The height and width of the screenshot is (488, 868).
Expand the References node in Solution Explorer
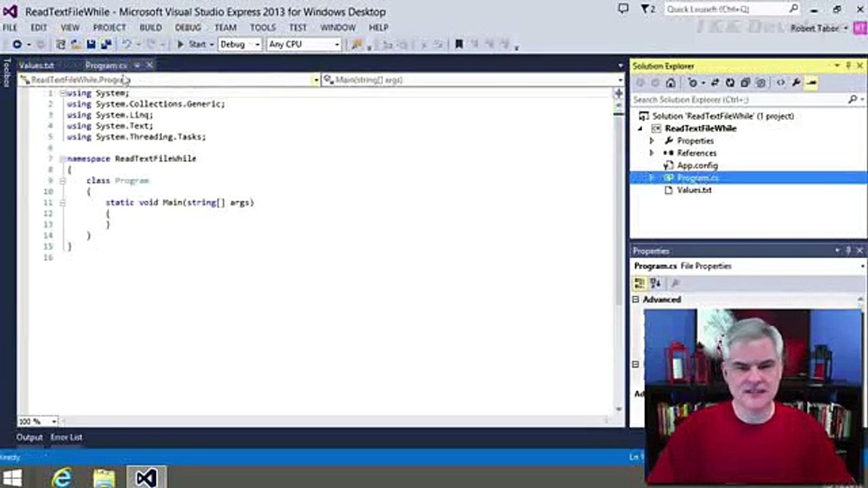(x=652, y=153)
